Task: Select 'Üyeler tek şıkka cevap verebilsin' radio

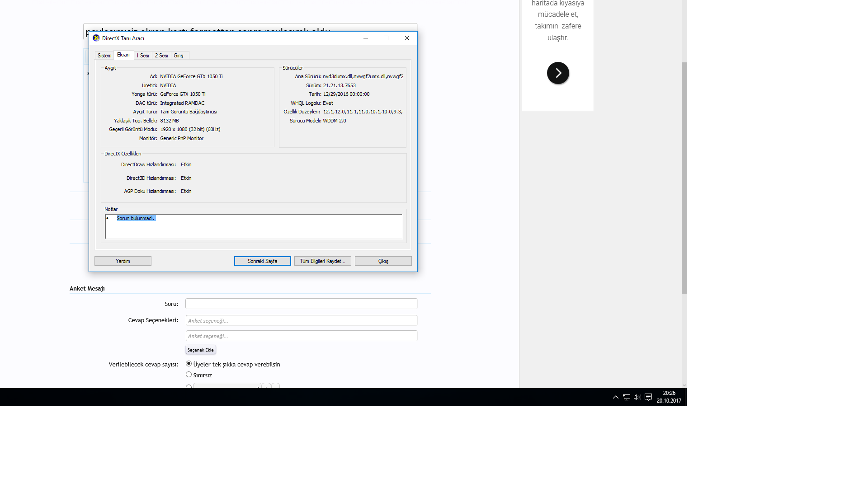Action: coord(189,364)
